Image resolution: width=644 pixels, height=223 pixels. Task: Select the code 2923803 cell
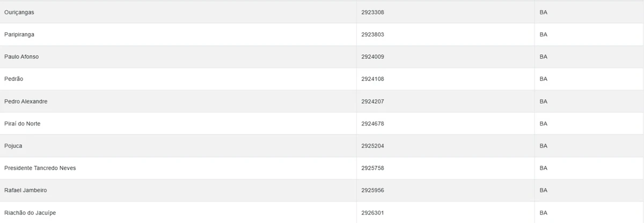pyautogui.click(x=372, y=34)
